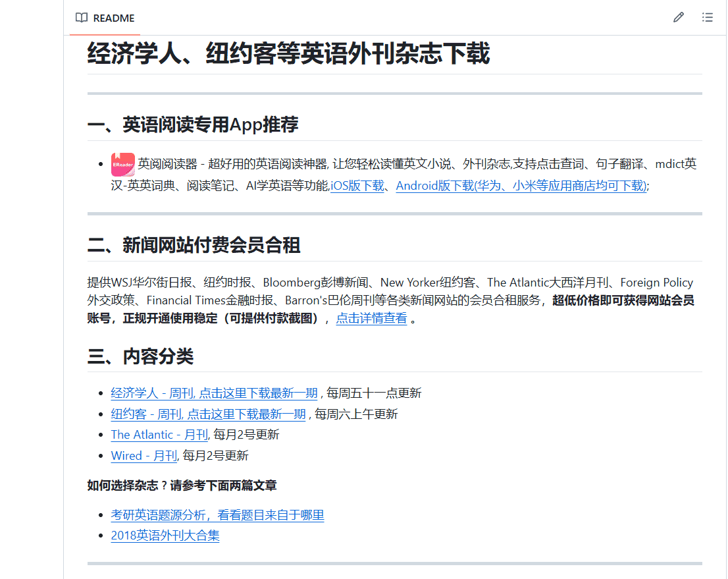This screenshot has width=728, height=579.
Task: Click bold text 超低价格即可获得网站会员
Action: coord(623,300)
